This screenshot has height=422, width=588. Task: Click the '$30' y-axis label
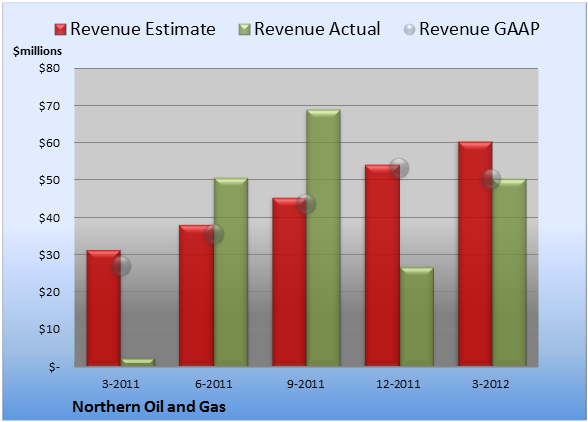(50, 255)
